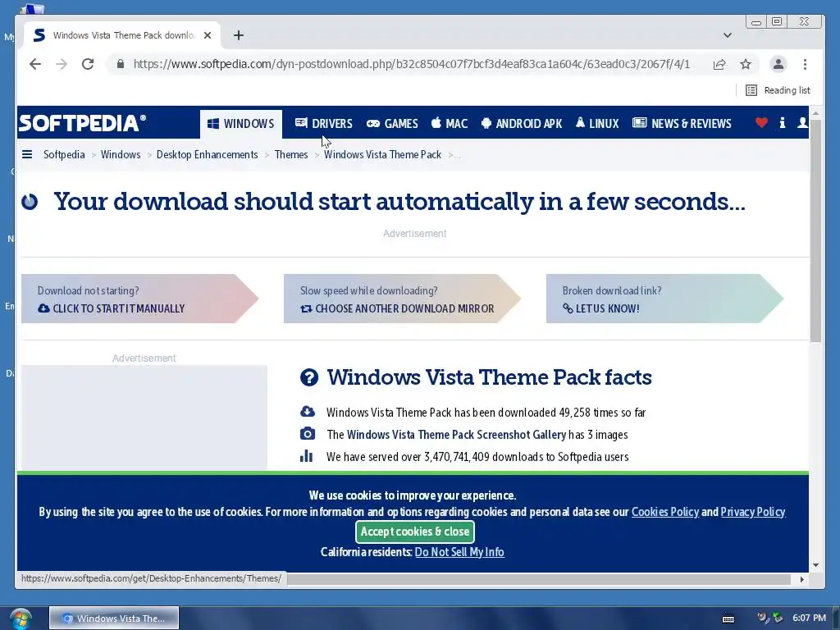Open Windows Vista Theme Pack Screenshot Gallery link
Screen dimensions: 840x630
(456, 435)
